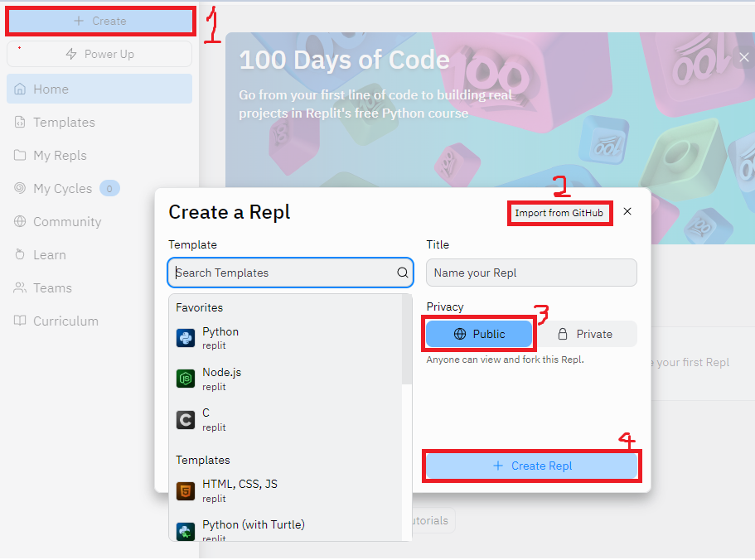Screen dimensions: 755x560
Task: Click the Learn apple icon
Action: click(20, 254)
